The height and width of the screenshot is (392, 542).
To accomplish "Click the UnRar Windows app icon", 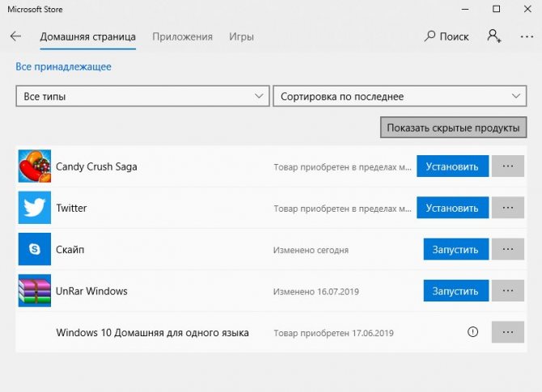I will 35,290.
